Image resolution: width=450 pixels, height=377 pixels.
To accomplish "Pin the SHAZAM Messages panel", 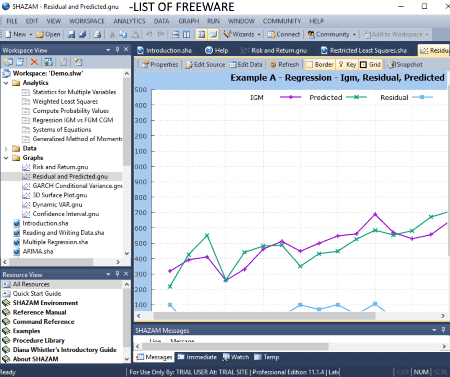I will pos(443,330).
